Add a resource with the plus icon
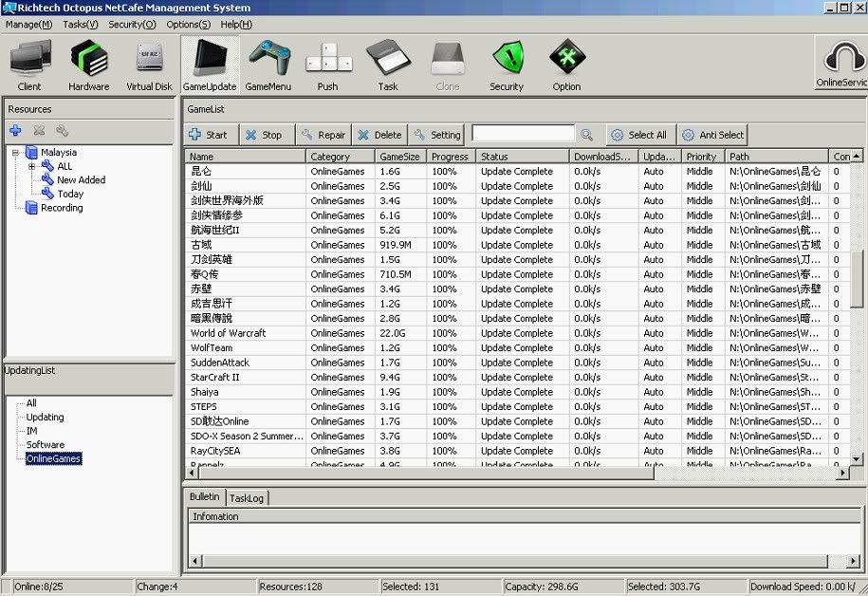Viewport: 868px width, 596px height. click(16, 131)
